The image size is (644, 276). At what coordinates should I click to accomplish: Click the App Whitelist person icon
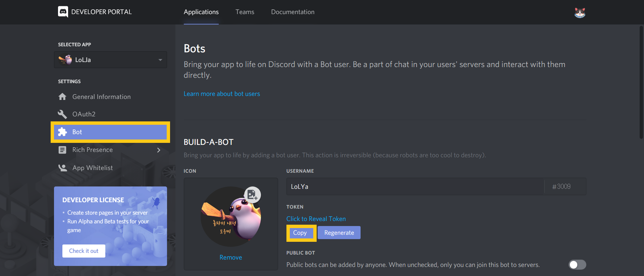click(63, 168)
